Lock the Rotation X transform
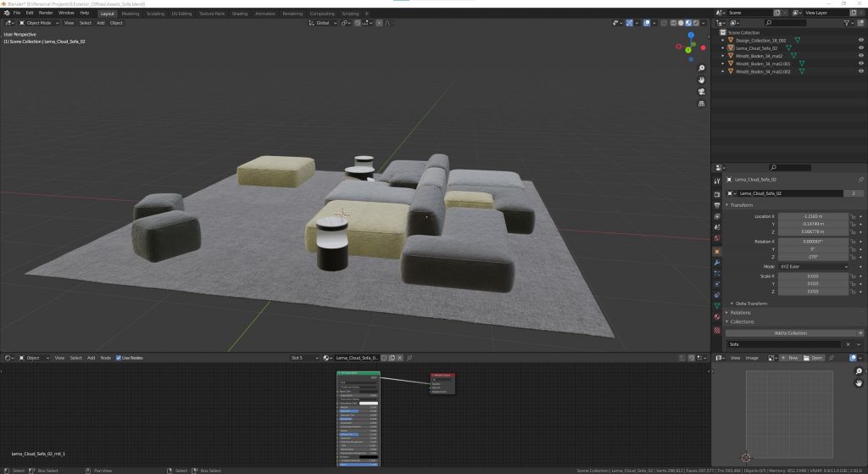868x474 pixels. click(853, 242)
